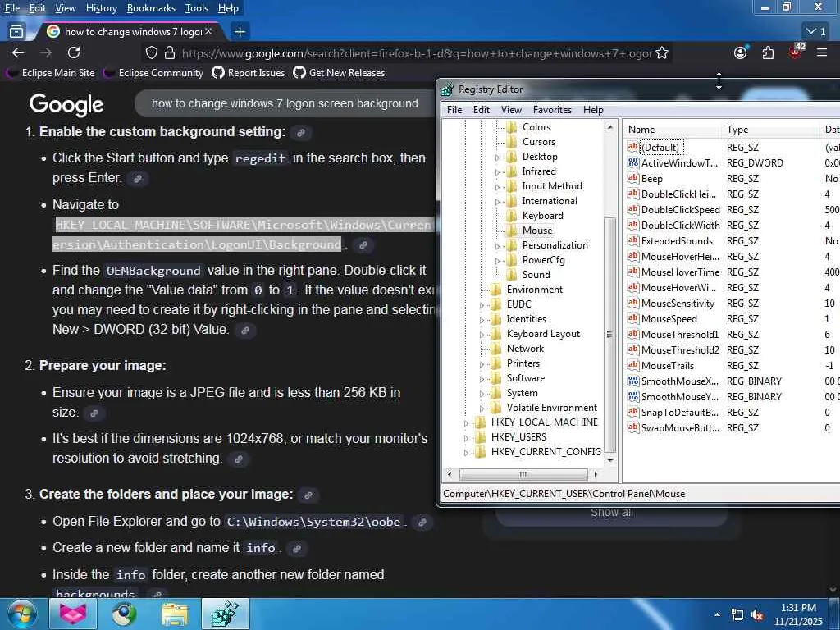Click link icon beside 'Enable the custom background setting'
The height and width of the screenshot is (630, 840).
(301, 132)
